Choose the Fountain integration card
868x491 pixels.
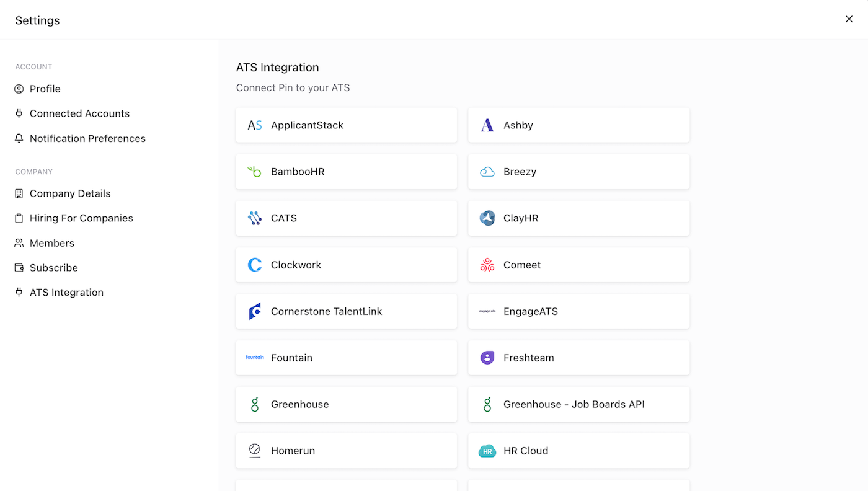(347, 358)
